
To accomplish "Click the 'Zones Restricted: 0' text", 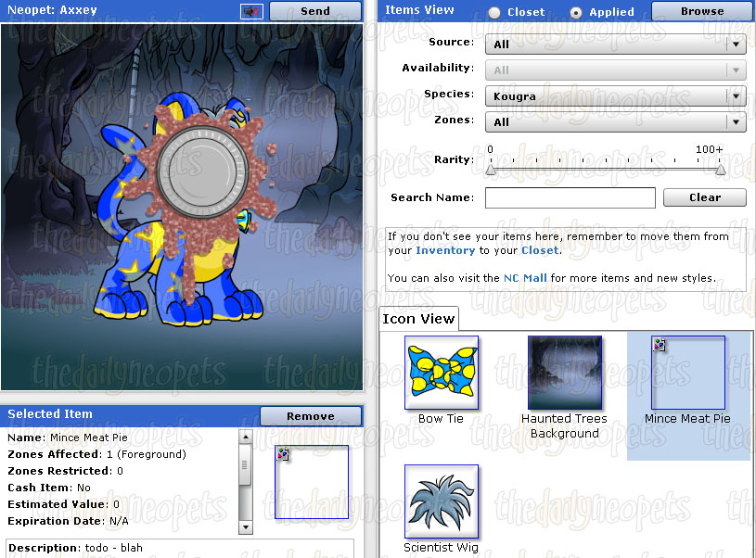I will (x=65, y=471).
